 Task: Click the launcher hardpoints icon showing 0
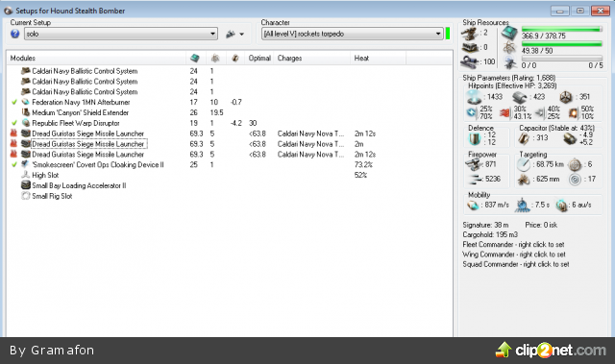click(470, 47)
